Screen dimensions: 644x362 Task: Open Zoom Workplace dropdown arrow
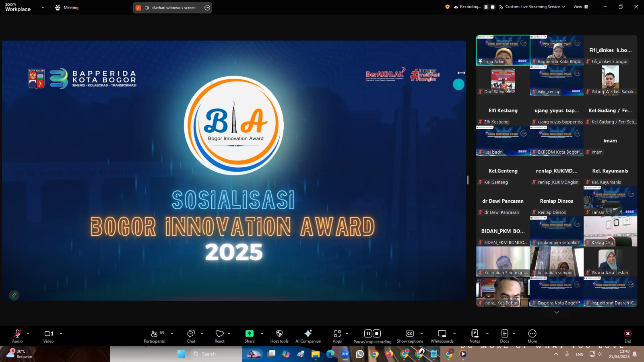click(43, 8)
